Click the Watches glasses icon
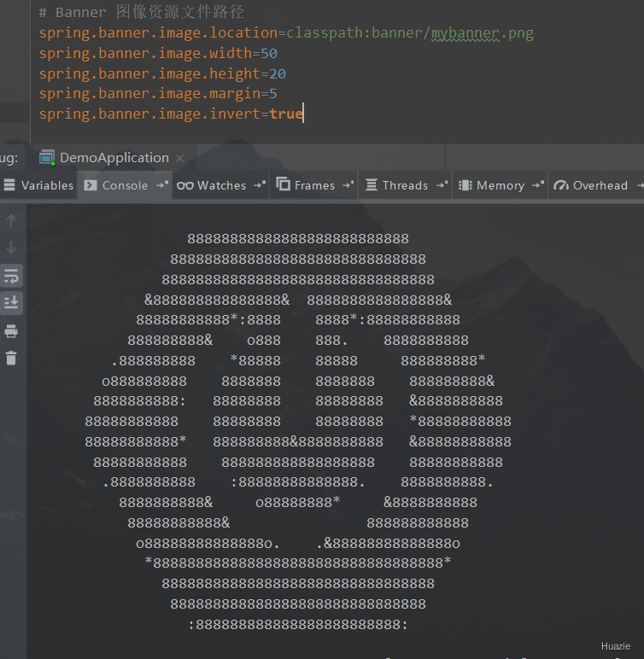 pos(185,185)
